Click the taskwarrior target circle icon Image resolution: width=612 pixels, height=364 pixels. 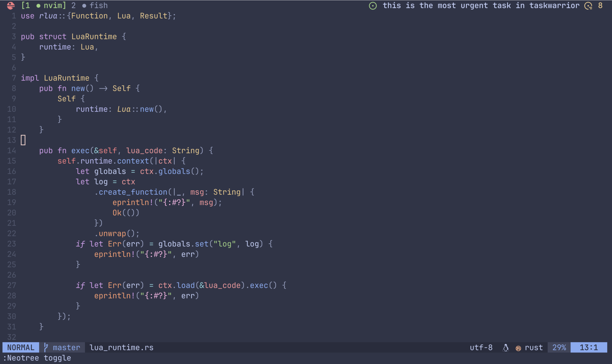click(x=373, y=6)
